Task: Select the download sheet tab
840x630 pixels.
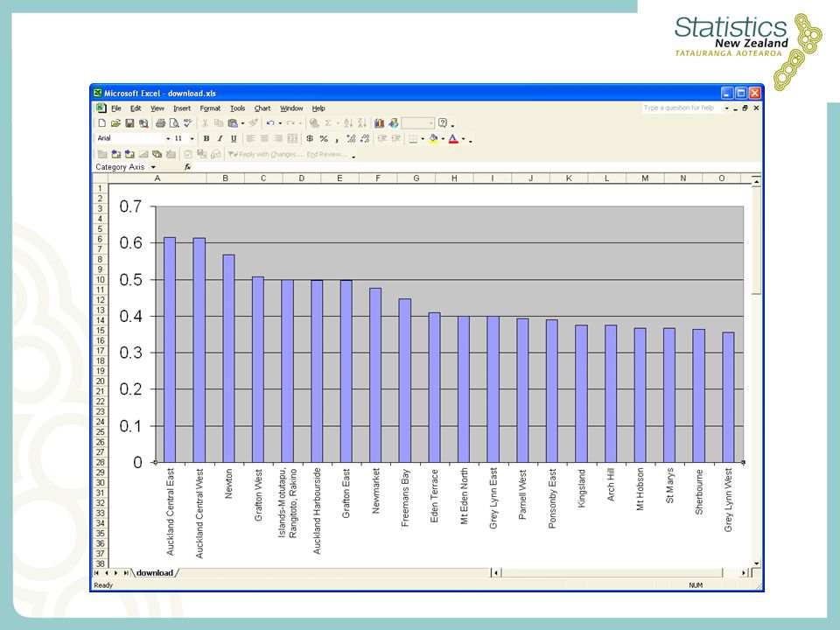Action: coord(154,572)
